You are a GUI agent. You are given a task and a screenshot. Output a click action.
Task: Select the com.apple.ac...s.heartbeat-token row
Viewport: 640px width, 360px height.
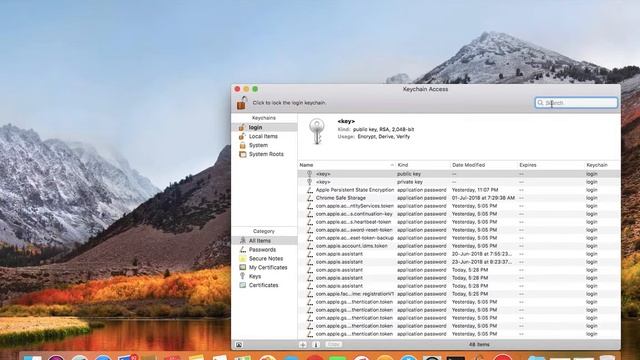pyautogui.click(x=459, y=222)
